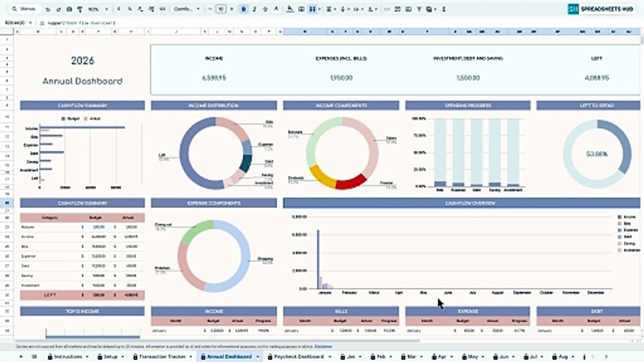Switch to the Jan sheet tab
Screen dimensions: 644x362
pos(351,356)
